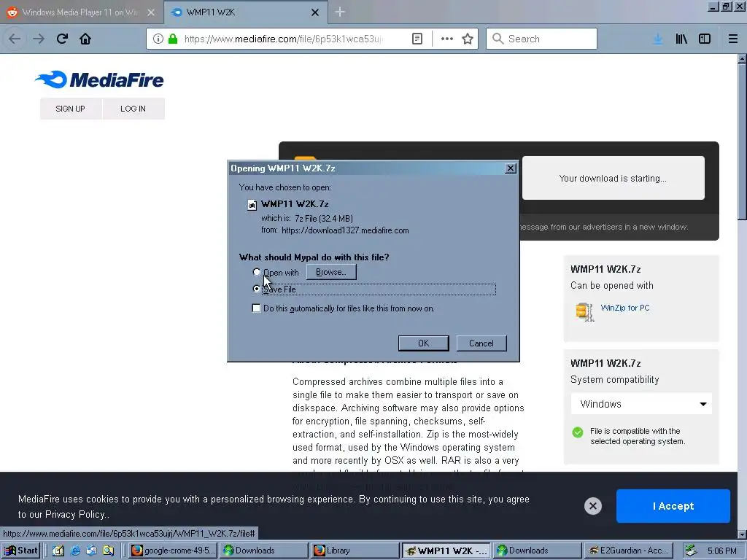Open the browser home page

pos(85,39)
